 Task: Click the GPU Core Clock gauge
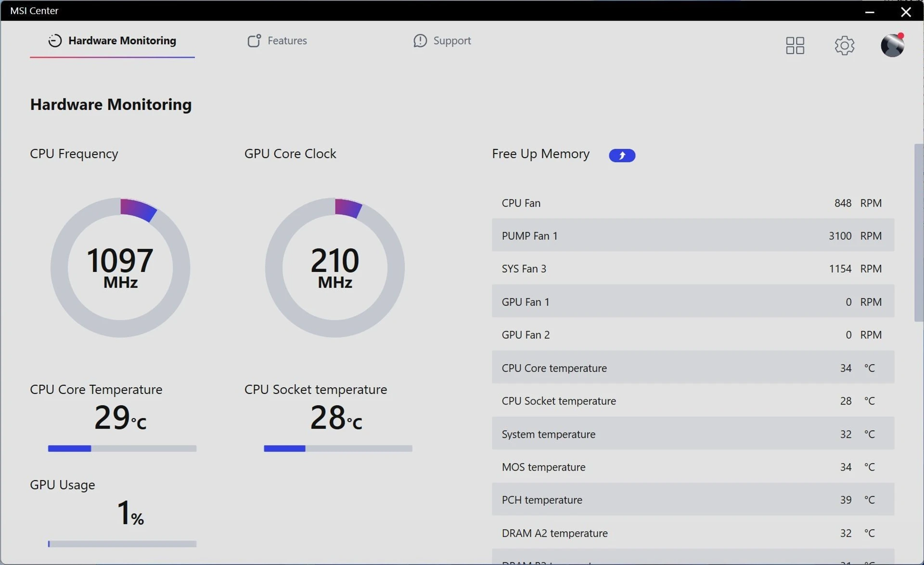(x=335, y=267)
